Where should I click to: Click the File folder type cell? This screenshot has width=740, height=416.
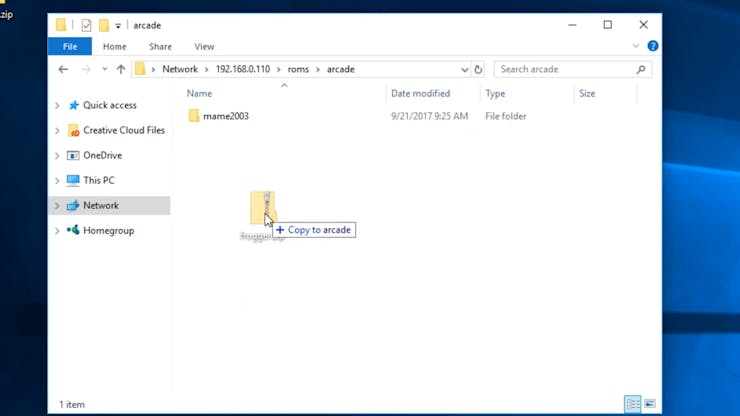point(505,116)
